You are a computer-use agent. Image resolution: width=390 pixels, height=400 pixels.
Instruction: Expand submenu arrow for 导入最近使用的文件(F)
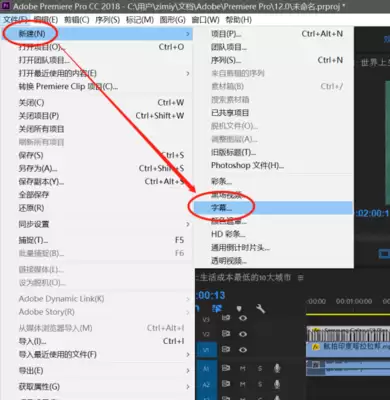click(x=188, y=354)
